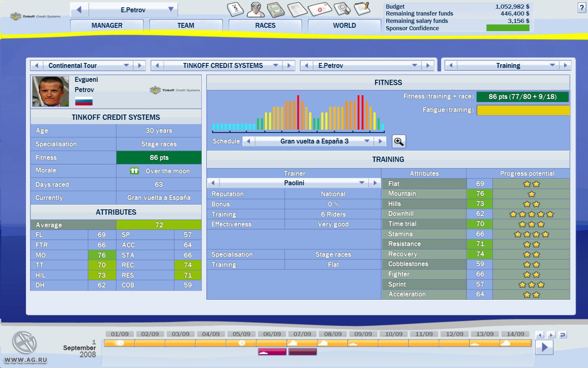This screenshot has height=368, width=588.
Task: Go to previous schedule before Gran vuelta a España 3
Action: 248,141
